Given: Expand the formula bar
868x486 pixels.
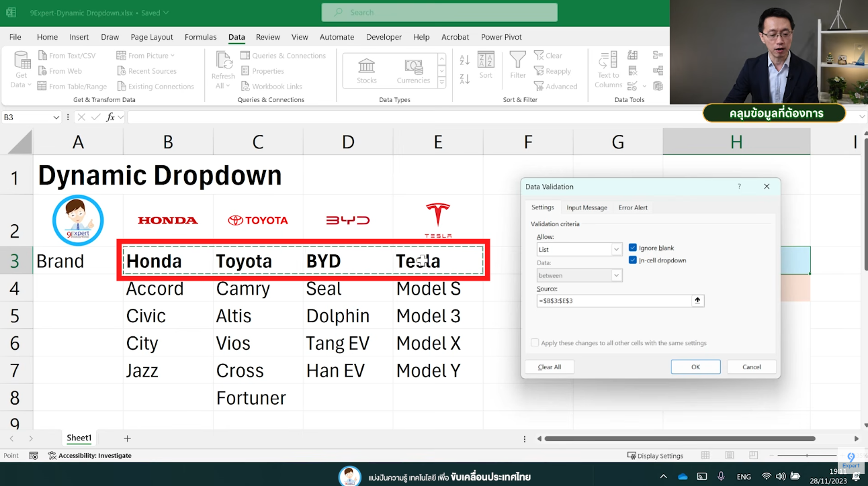Looking at the screenshot, I should click(862, 117).
